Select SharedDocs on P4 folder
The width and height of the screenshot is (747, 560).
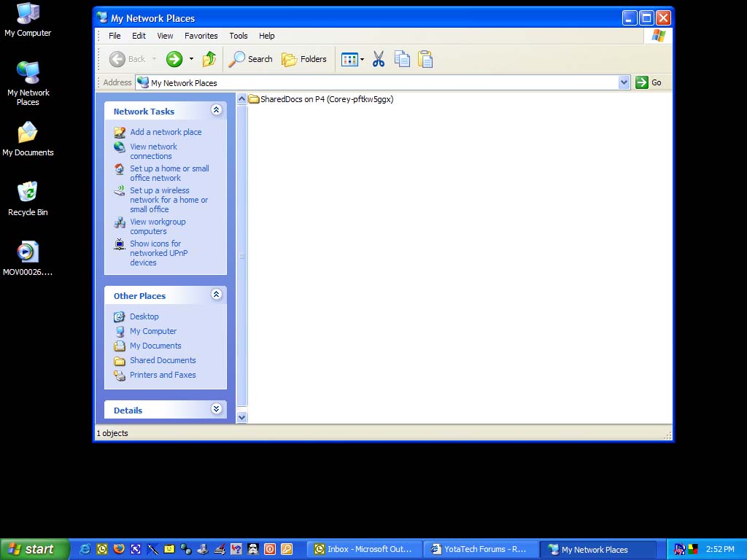[321, 99]
